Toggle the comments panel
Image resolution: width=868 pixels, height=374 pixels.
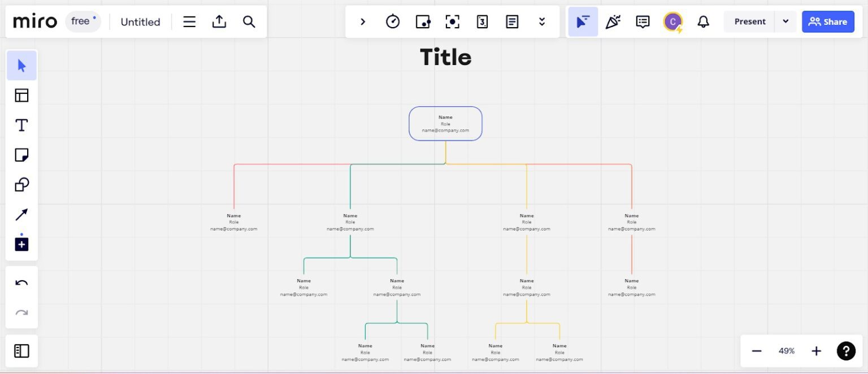tap(643, 21)
